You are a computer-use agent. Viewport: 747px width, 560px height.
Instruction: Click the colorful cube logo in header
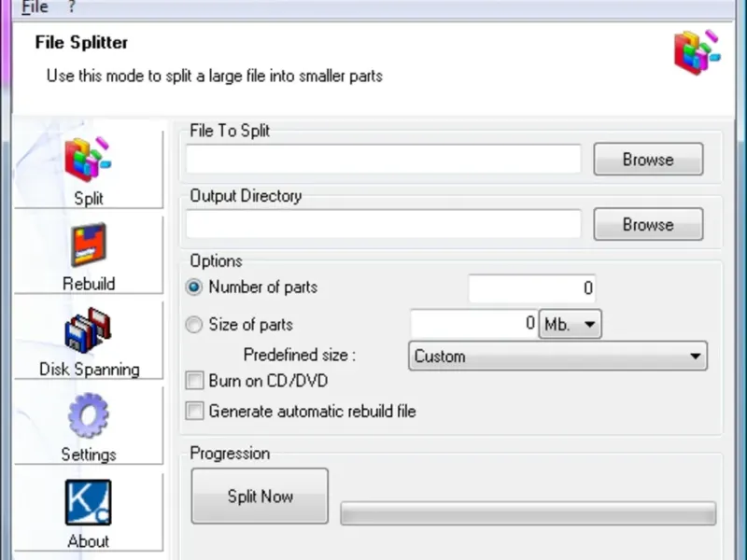tap(697, 52)
